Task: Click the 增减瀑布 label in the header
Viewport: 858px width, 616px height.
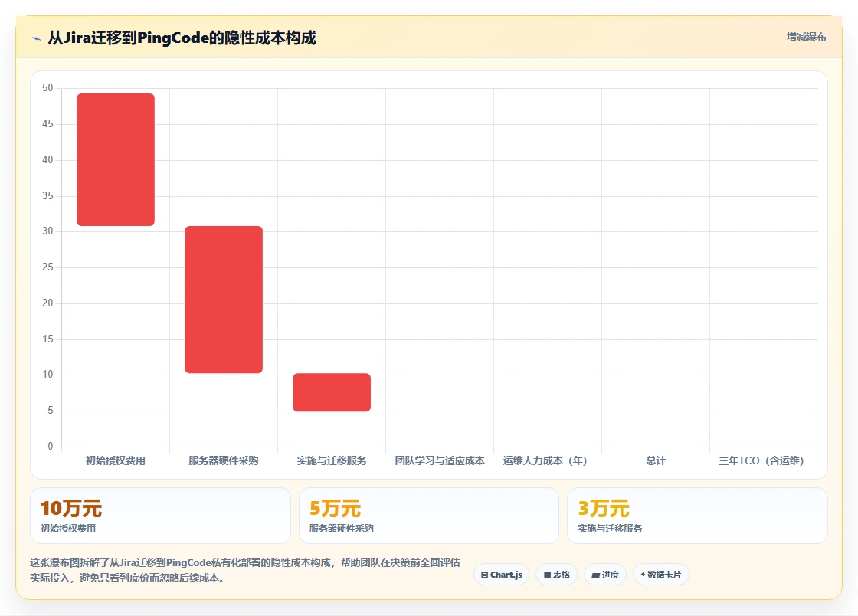Action: pyautogui.click(x=806, y=38)
